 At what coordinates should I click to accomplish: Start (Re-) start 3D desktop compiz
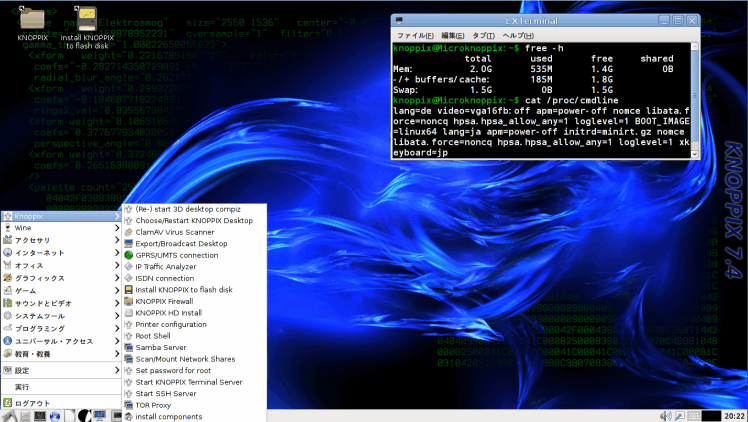(x=195, y=209)
